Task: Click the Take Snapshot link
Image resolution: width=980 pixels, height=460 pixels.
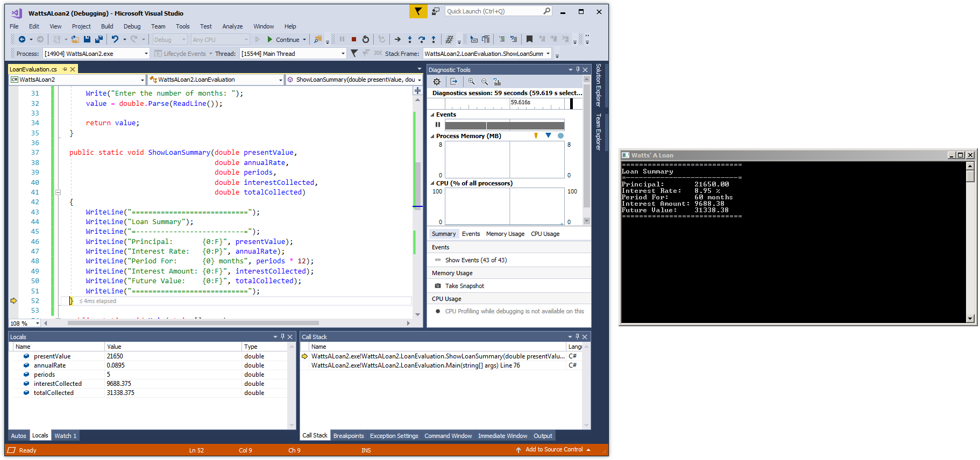Action: tap(464, 286)
